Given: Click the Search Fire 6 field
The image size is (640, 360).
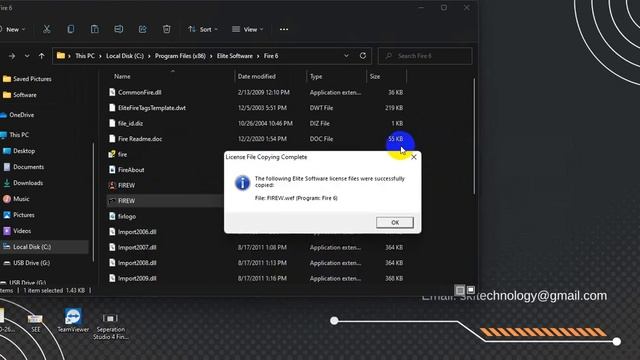Looking at the screenshot, I should pyautogui.click(x=425, y=56).
